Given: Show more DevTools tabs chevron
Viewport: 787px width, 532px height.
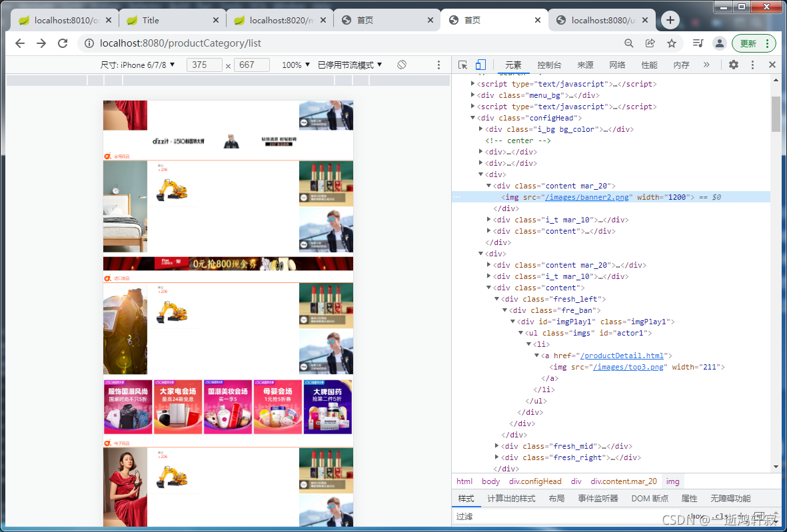Looking at the screenshot, I should tap(706, 65).
